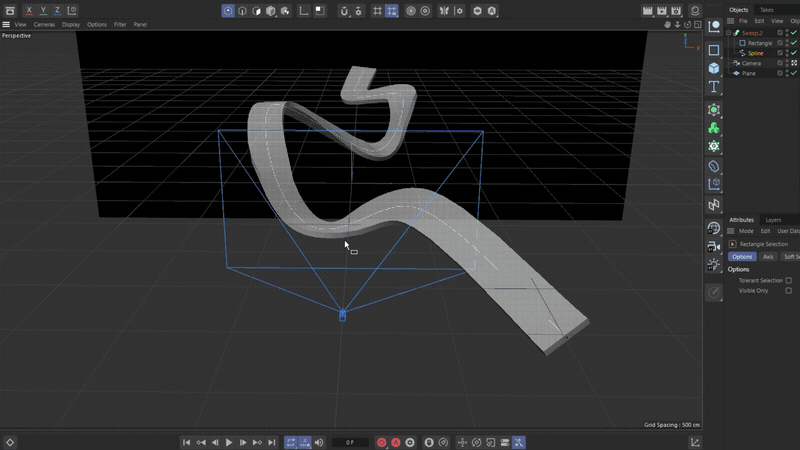
Task: Switch to the Layers tab
Action: (773, 220)
